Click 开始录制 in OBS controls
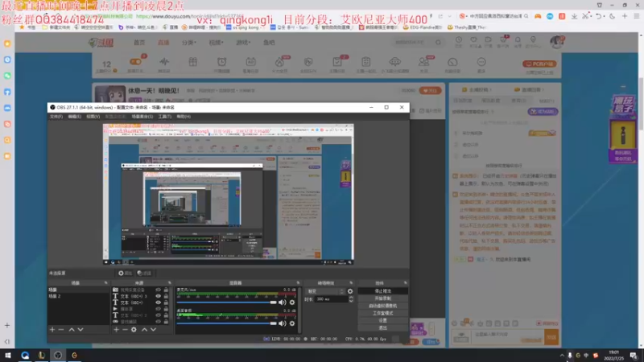644x362 pixels. pos(383,298)
